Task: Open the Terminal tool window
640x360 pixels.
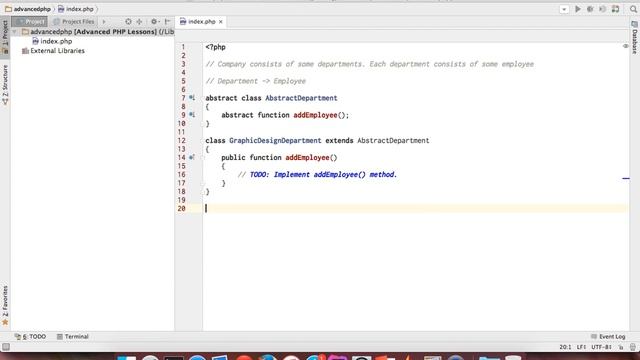Action: [x=73, y=336]
